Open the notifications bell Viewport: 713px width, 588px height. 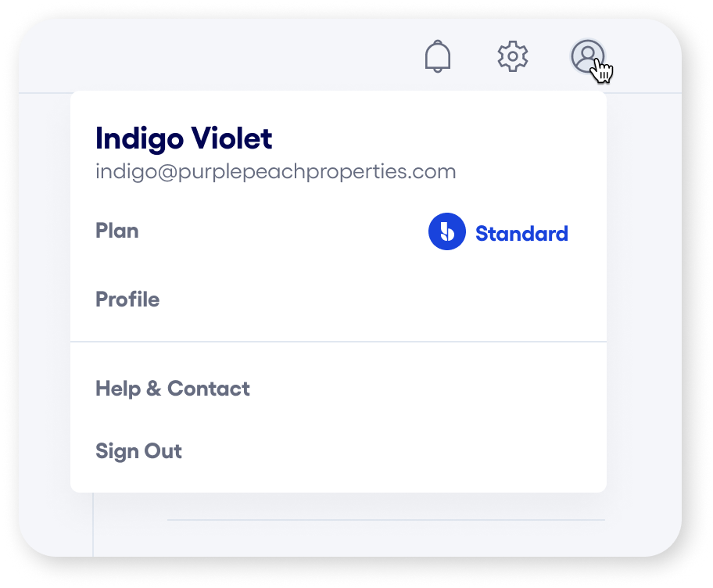pos(438,56)
